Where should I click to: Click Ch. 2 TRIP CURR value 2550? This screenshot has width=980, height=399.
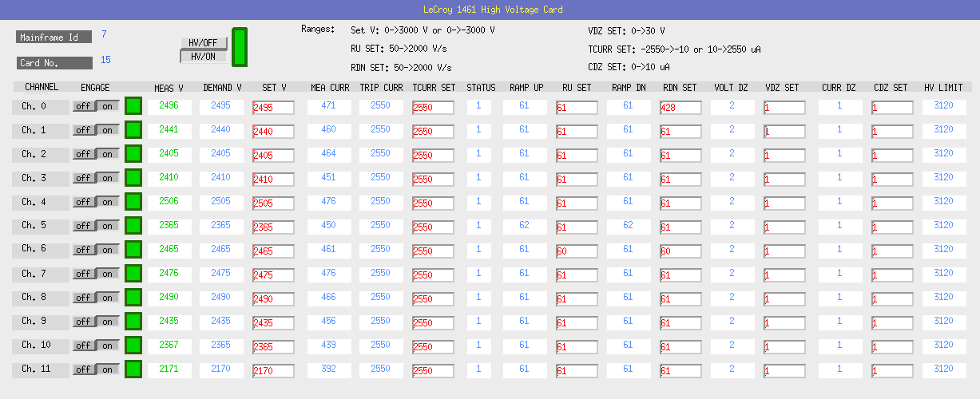click(x=381, y=153)
